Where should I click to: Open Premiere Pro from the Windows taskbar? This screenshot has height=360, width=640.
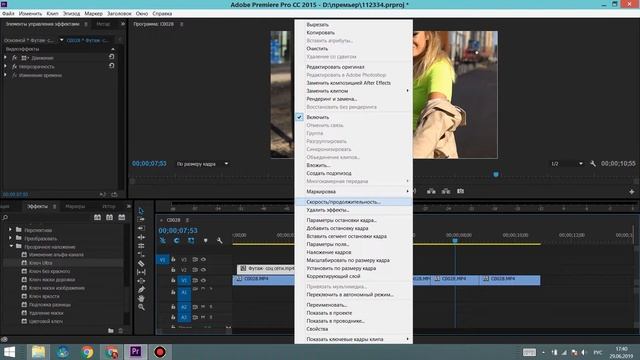click(x=136, y=351)
